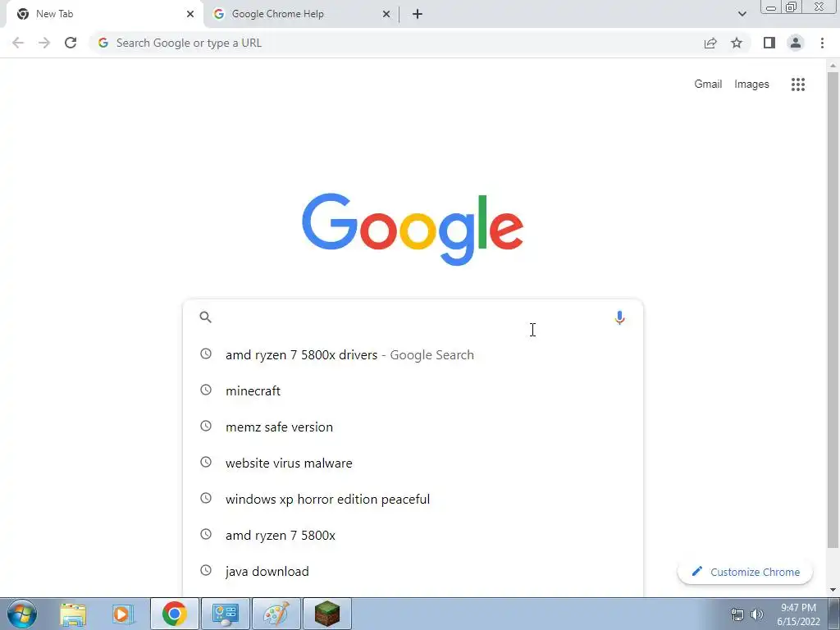The image size is (840, 630).
Task: Click the clock icon beside java download
Action: (x=206, y=571)
